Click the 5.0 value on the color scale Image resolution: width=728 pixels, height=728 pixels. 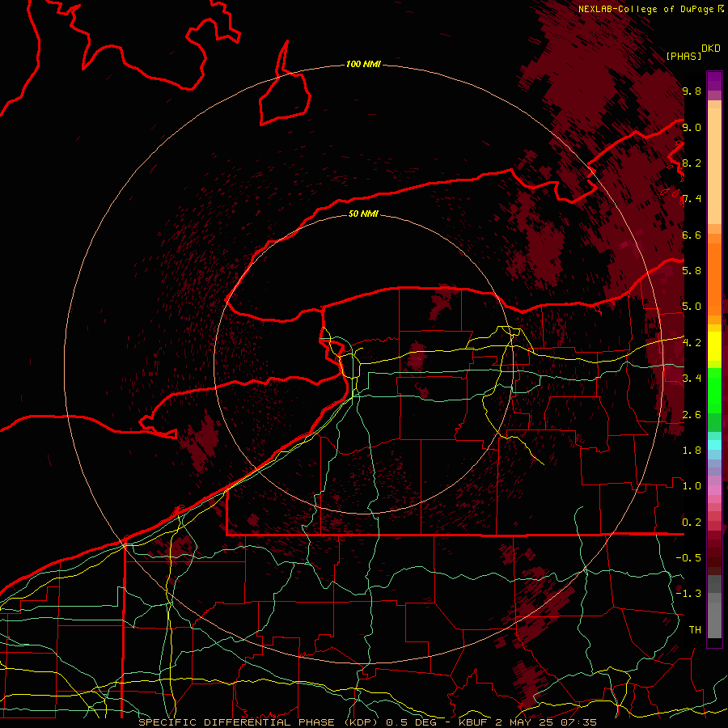coord(692,307)
